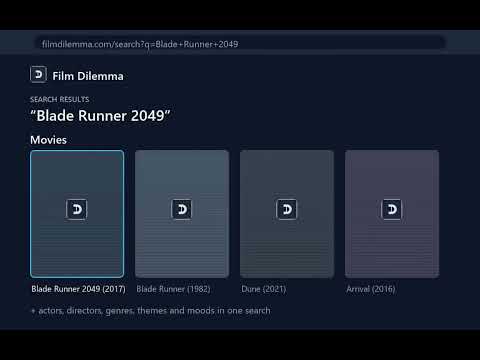Select the Arrival (2016) title text

[371, 289]
